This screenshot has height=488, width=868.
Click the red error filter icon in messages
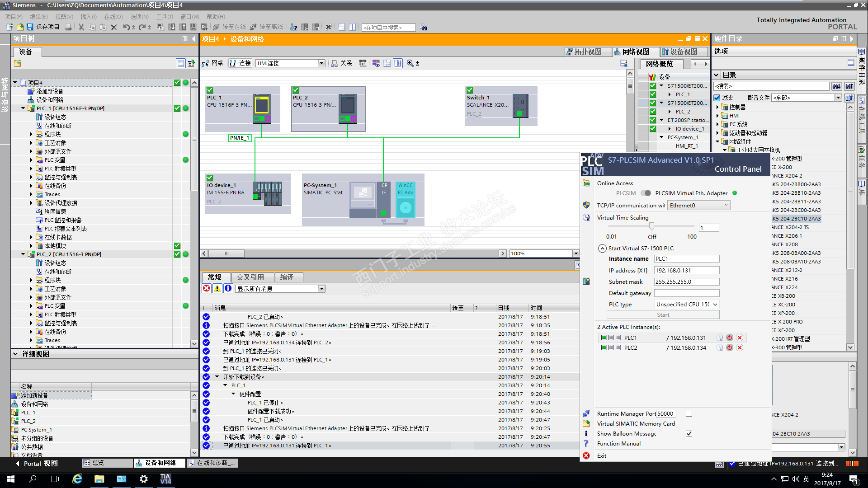click(207, 288)
